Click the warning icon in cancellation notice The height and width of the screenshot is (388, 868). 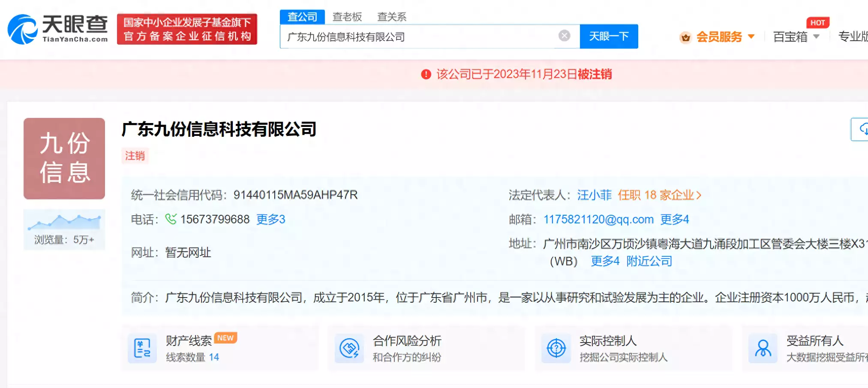tap(426, 74)
